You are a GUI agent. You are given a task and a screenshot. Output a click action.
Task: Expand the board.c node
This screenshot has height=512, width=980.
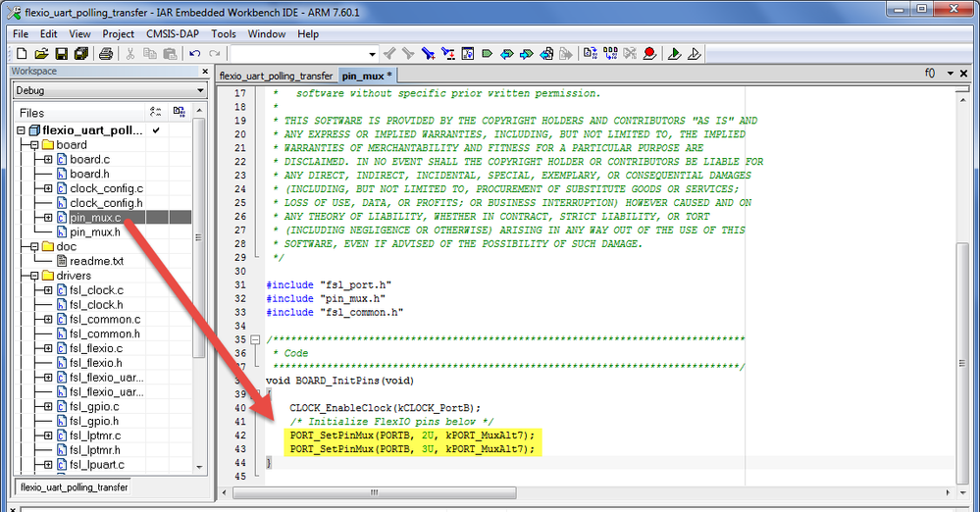coord(48,160)
